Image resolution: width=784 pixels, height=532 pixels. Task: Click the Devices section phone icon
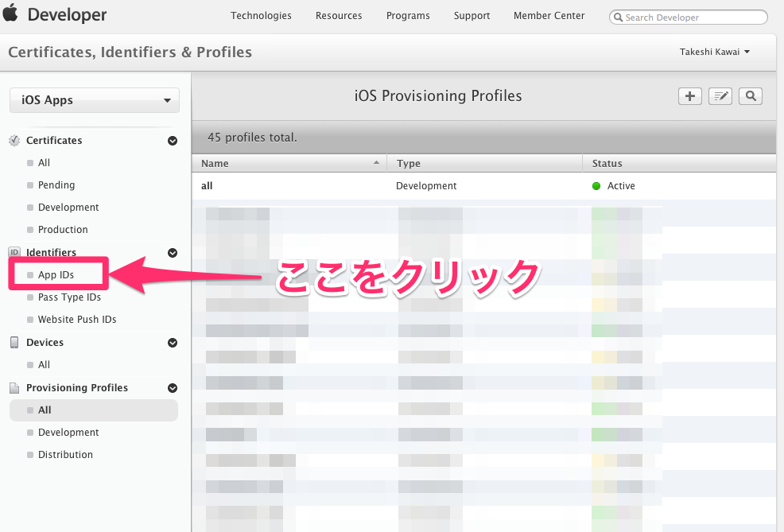tap(14, 343)
